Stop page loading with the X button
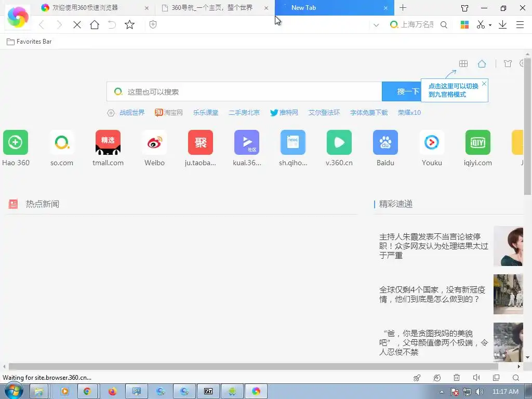The image size is (532, 399). pyautogui.click(x=77, y=25)
